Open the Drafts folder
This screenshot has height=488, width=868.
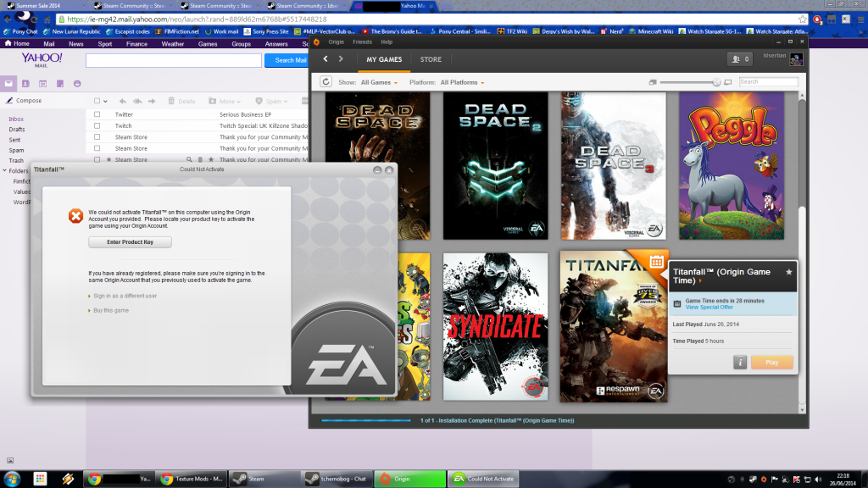(17, 130)
